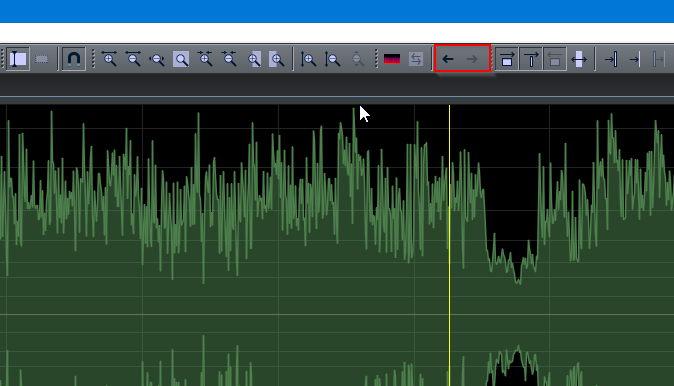Click the back arrow in the red box
Screen dimensions: 674x386
(x=448, y=59)
